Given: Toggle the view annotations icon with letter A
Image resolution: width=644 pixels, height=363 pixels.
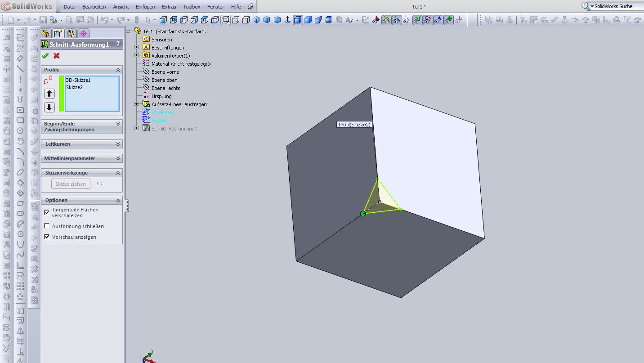Looking at the screenshot, I should (438, 20).
